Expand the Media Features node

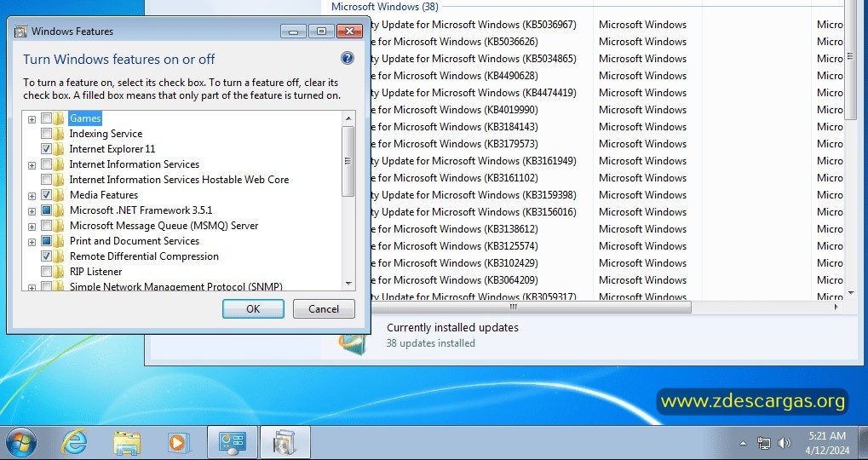pyautogui.click(x=32, y=196)
